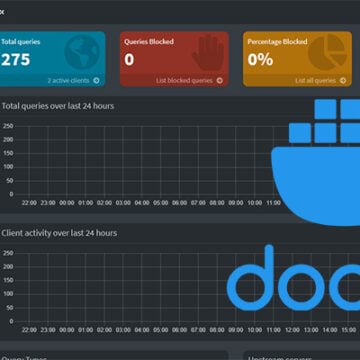The image size is (360, 360).
Task: Click the arrow icon beside 2 active clients
Action: 96,80
